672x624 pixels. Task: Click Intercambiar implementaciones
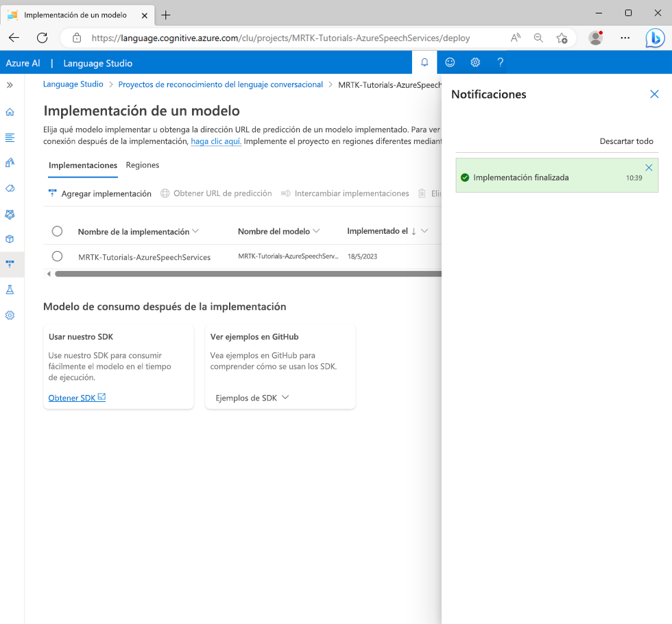[x=345, y=193]
